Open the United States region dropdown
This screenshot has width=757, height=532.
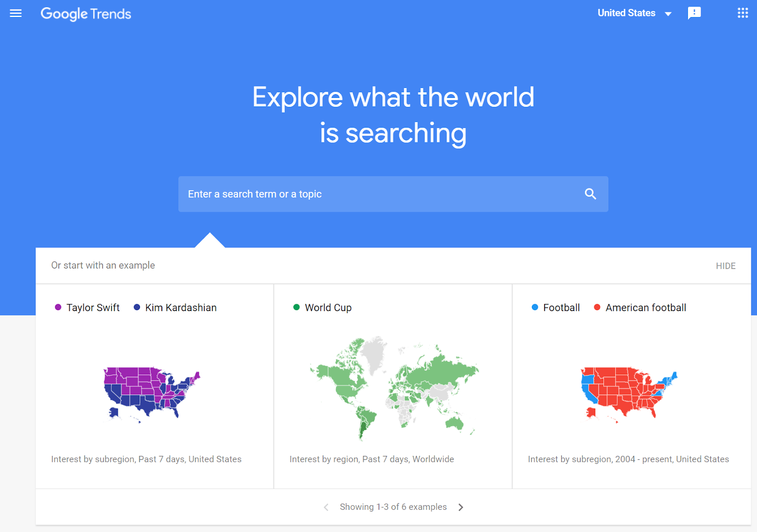(x=634, y=13)
